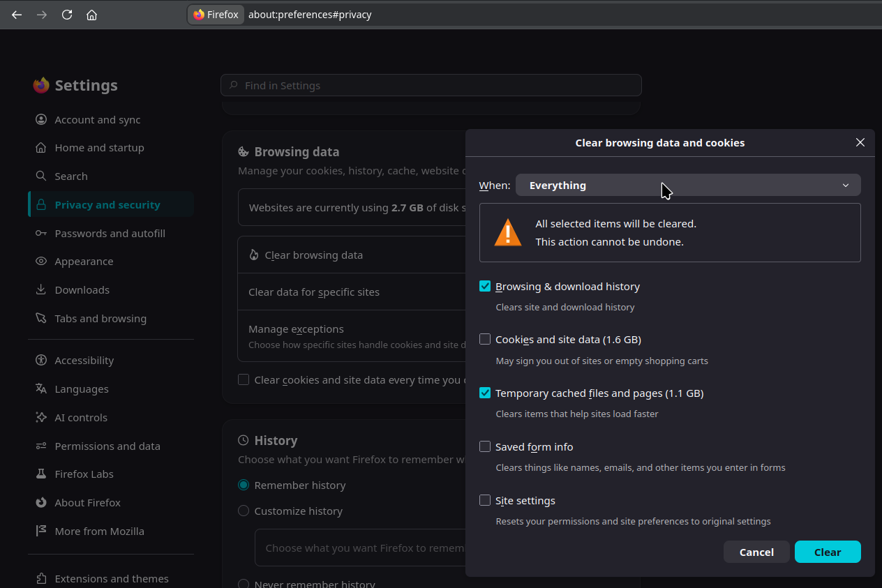882x588 pixels.
Task: Close the Clear browsing data dialog with X
Action: tap(860, 142)
